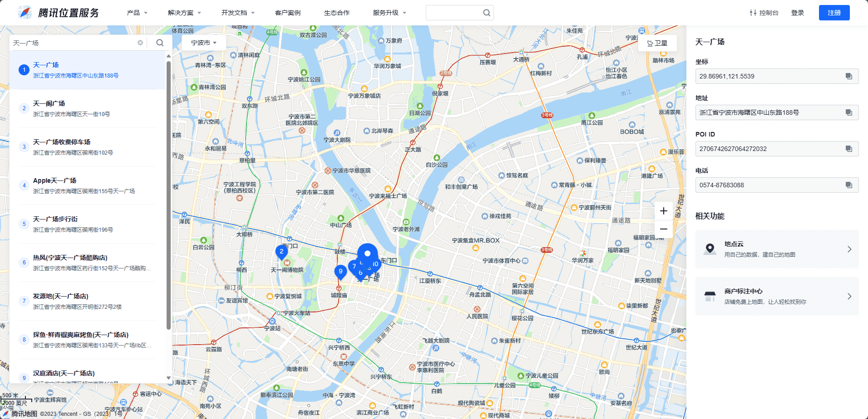The width and height of the screenshot is (868, 419).
Task: Click the 白沙公园 park label on map
Action: click(437, 165)
